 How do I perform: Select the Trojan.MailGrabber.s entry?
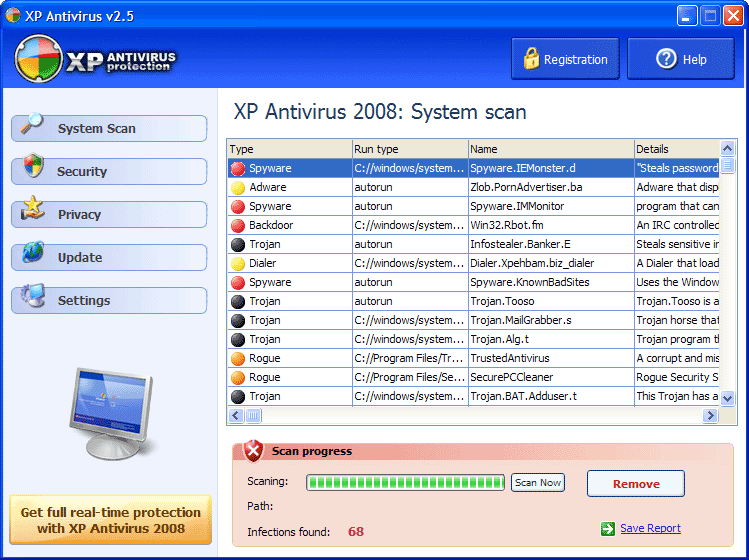click(551, 320)
